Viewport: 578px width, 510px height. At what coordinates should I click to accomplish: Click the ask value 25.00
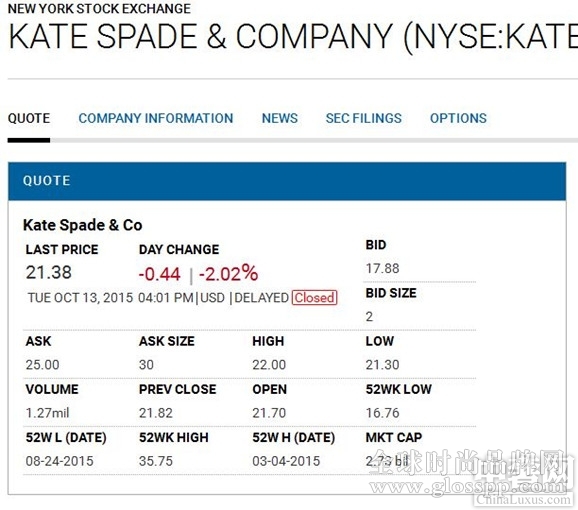42,365
